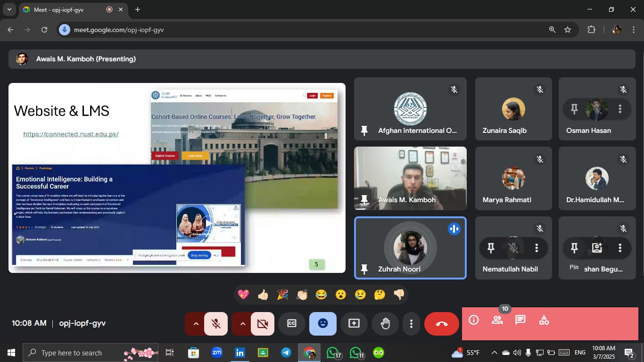Send the crying face reaction
This screenshot has width=644, height=362.
[x=360, y=295]
